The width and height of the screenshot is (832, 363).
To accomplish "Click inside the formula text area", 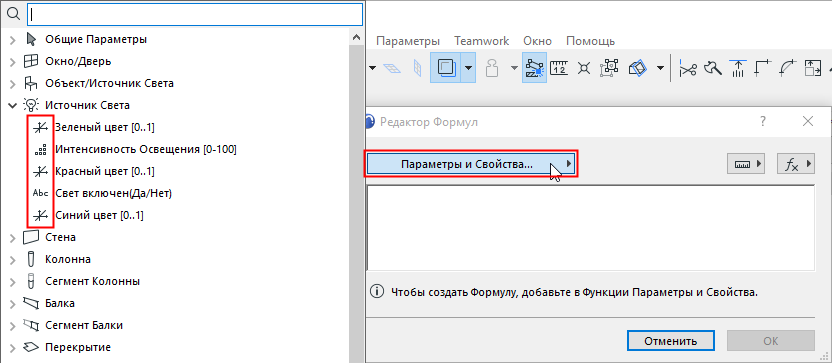I will pos(591,228).
